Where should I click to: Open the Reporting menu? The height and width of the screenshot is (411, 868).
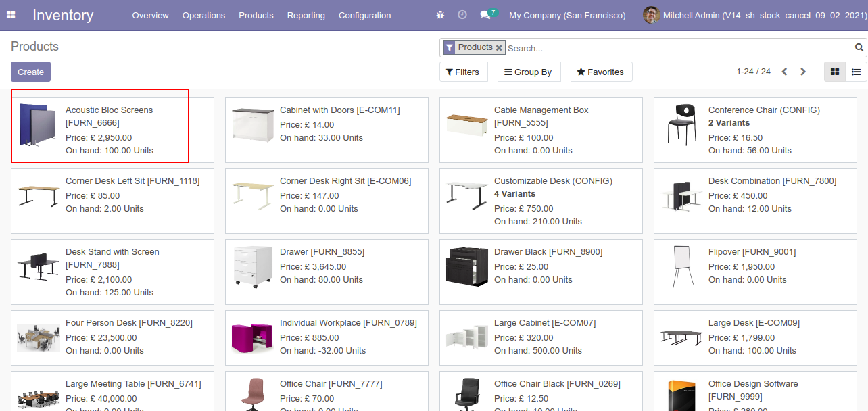306,15
